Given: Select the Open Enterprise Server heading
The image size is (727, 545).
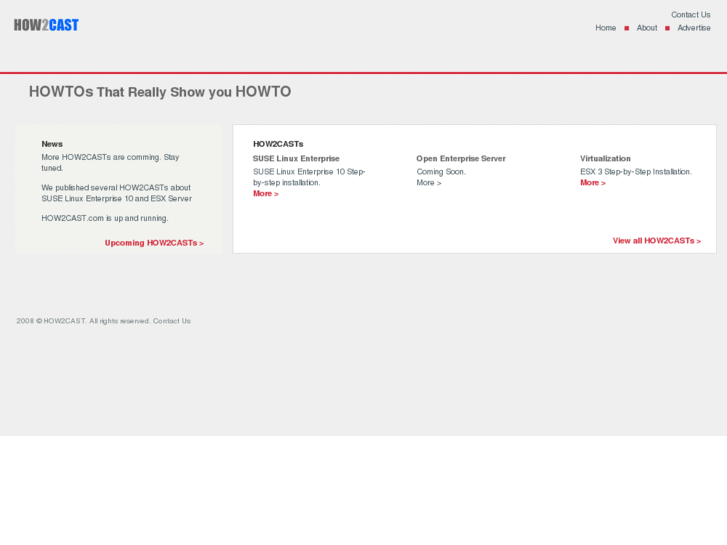Looking at the screenshot, I should pyautogui.click(x=461, y=159).
